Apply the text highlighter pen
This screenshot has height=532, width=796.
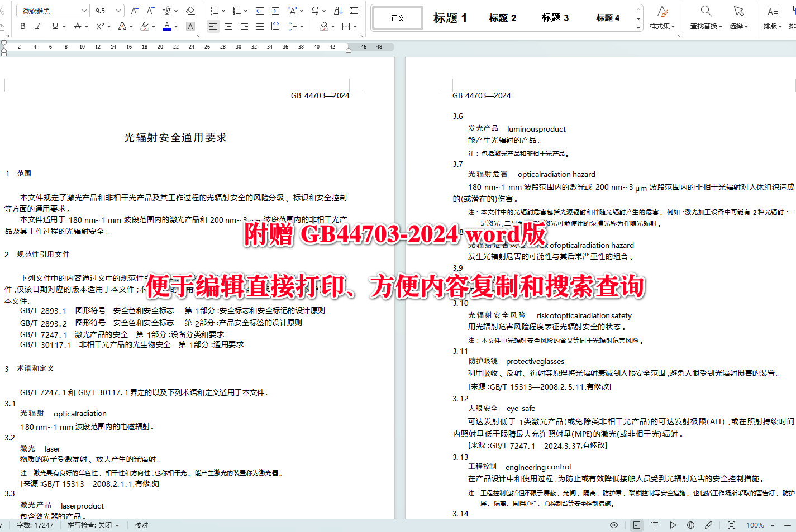[145, 26]
